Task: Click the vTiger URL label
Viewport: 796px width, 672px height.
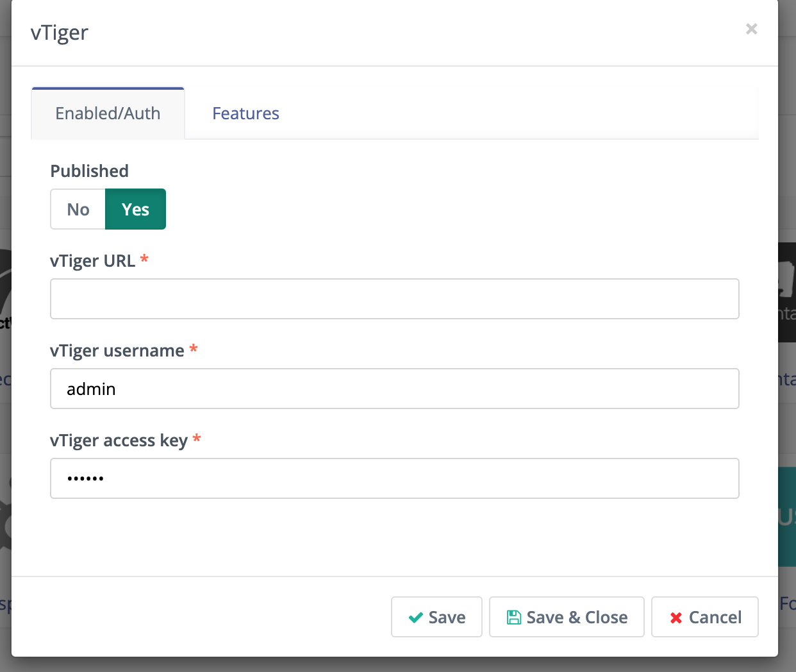Action: tap(92, 261)
